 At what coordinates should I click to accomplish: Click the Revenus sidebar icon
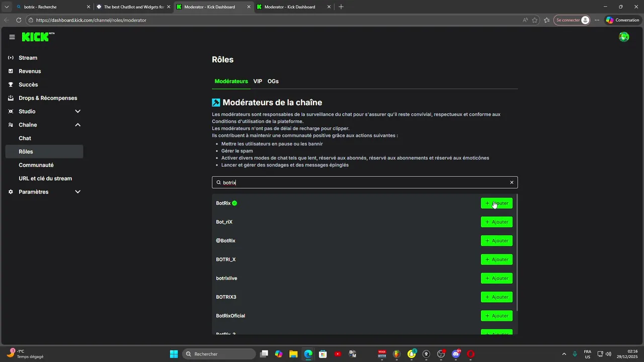11,71
